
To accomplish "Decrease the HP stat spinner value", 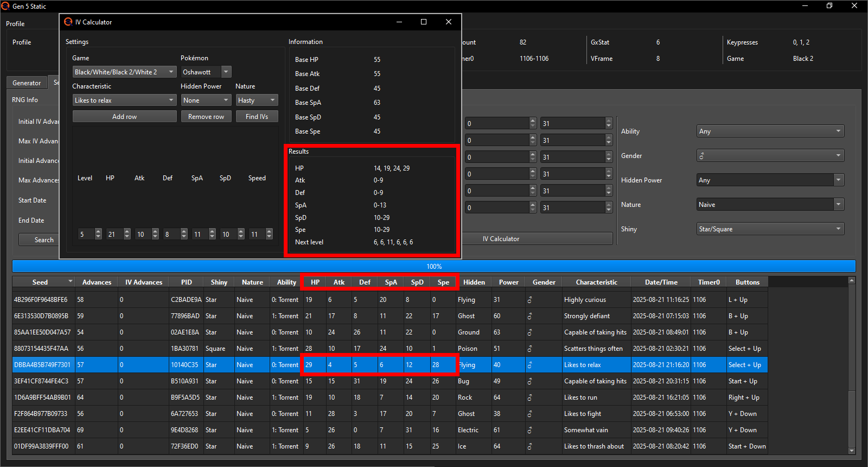I will [x=127, y=237].
